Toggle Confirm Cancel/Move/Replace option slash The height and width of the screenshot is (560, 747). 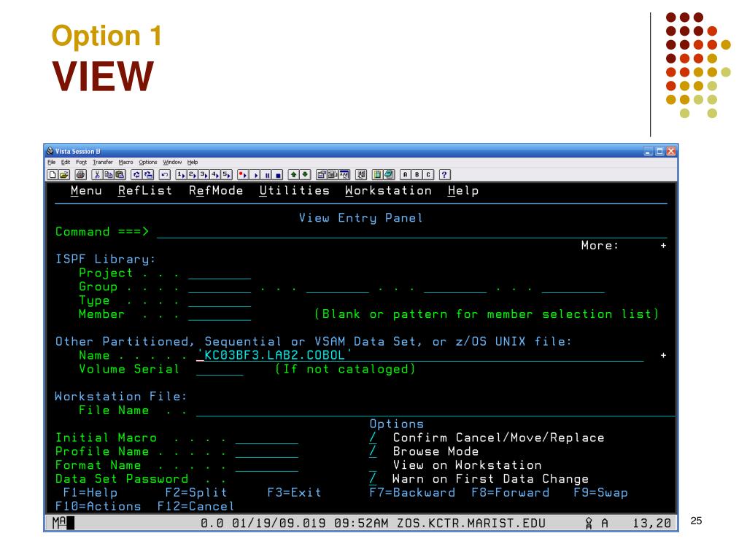pyautogui.click(x=373, y=437)
